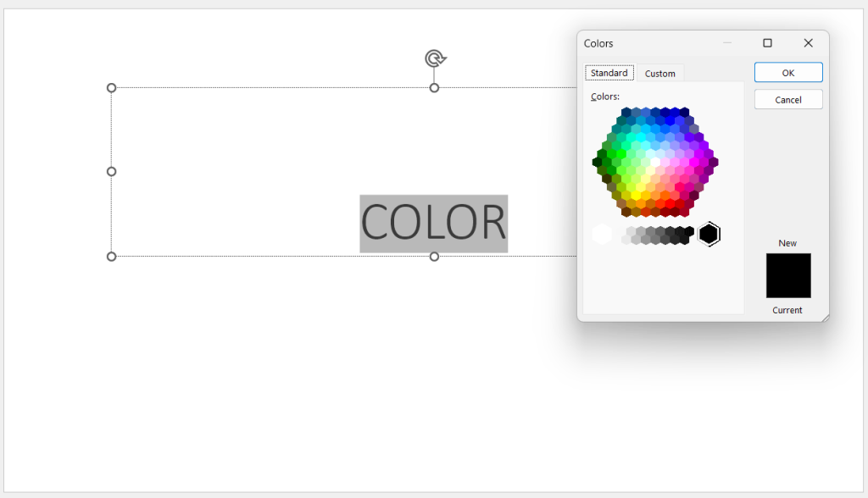Select the magenta hexagon on the right side
868x498 pixels.
point(693,161)
